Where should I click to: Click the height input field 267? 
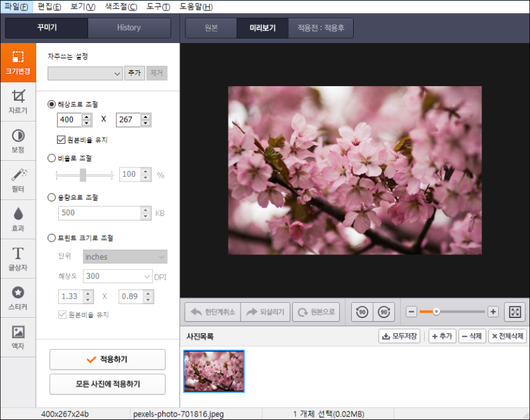click(129, 120)
